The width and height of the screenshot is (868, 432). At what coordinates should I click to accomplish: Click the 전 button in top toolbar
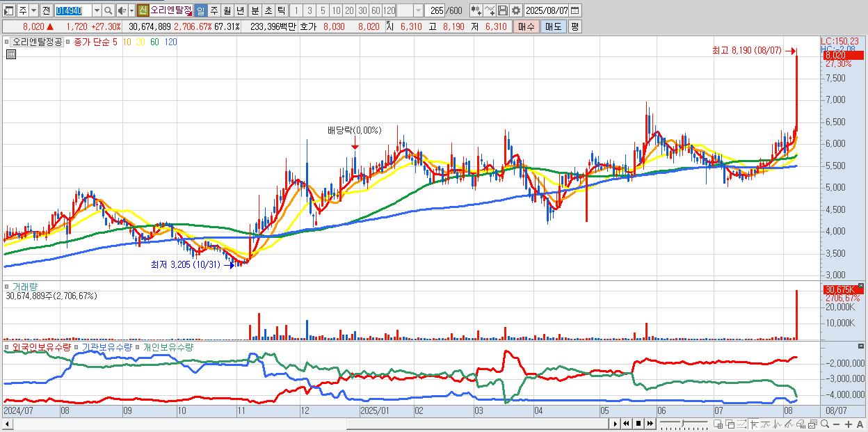(x=45, y=11)
